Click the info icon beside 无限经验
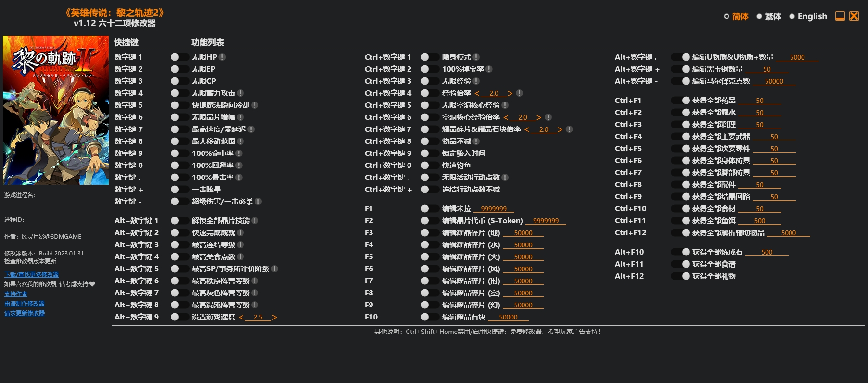The height and width of the screenshot is (383, 868). [476, 81]
